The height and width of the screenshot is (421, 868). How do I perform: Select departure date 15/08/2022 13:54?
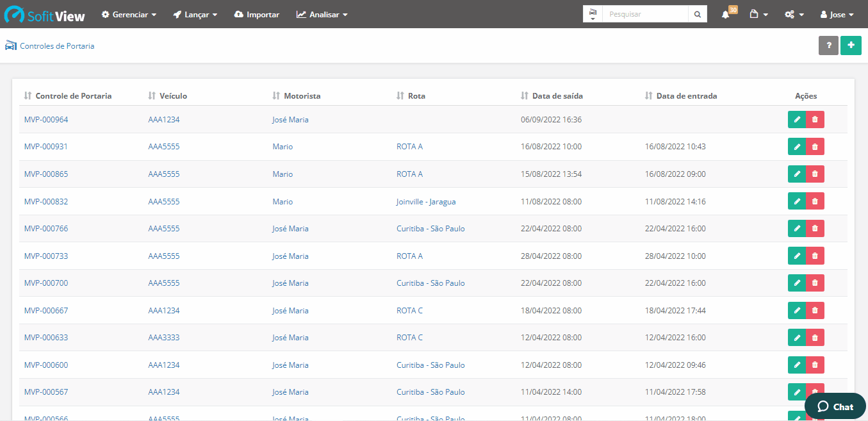point(551,174)
